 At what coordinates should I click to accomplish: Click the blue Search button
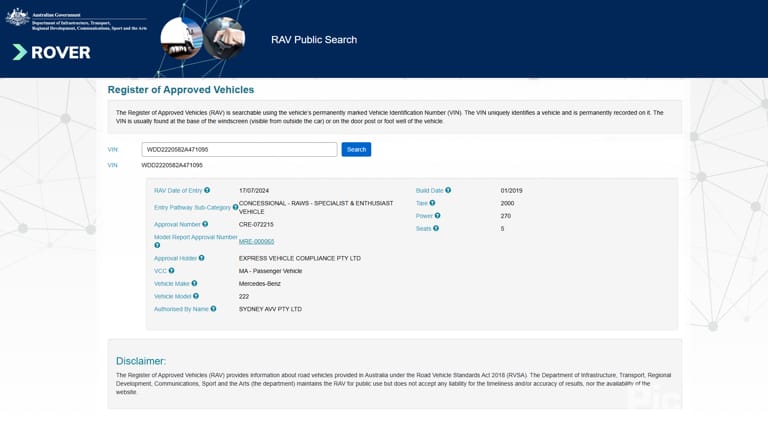356,149
